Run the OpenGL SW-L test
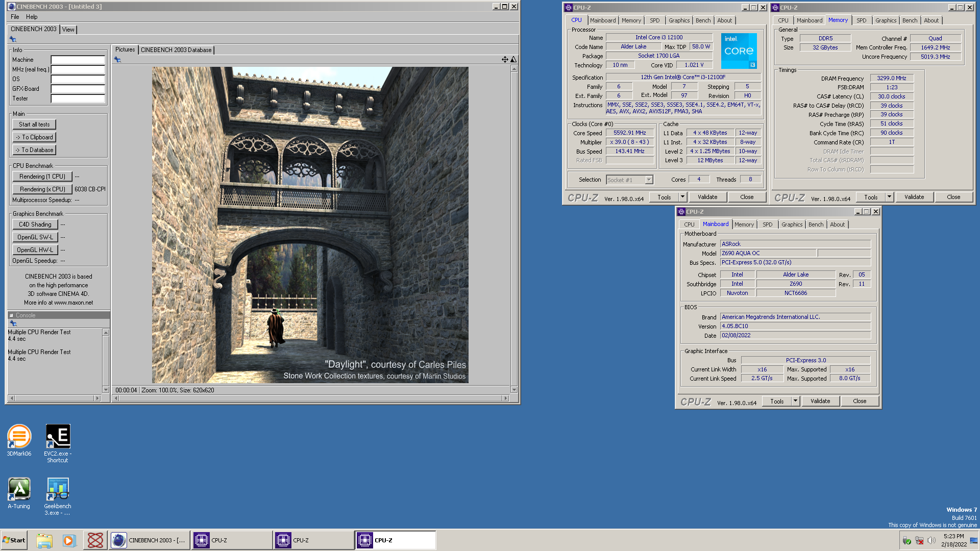Screen dimensions: 980x551 35,237
